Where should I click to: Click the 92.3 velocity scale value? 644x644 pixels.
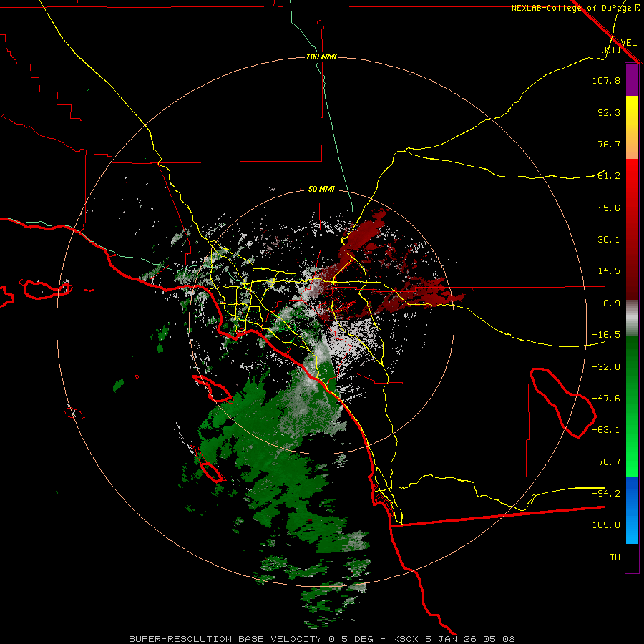pyautogui.click(x=609, y=112)
